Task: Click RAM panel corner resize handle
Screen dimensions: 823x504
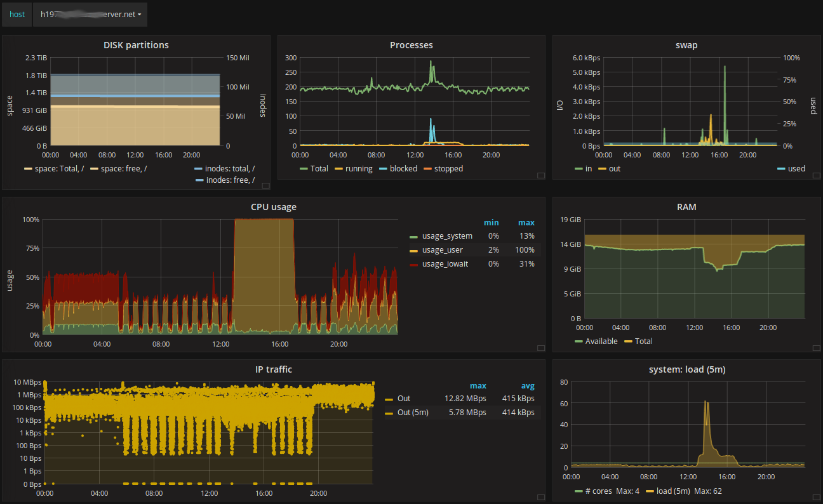Action: pyautogui.click(x=816, y=348)
